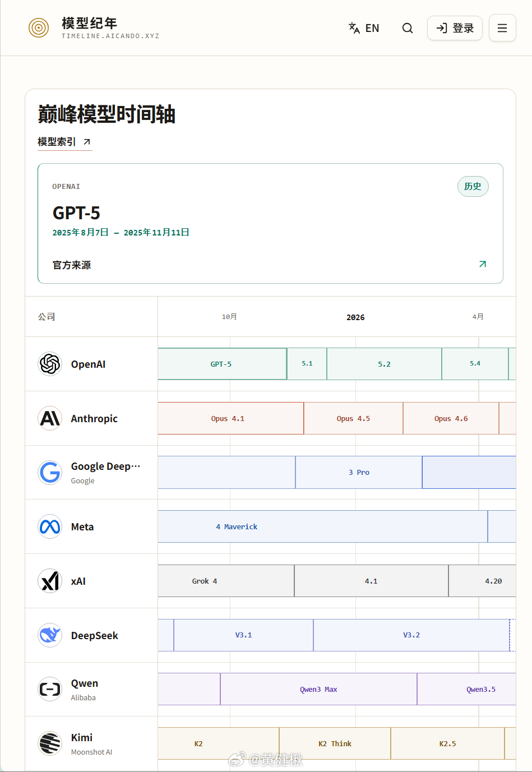Screen dimensions: 532x772
Task: Click the Meta company name
Action: pos(82,527)
